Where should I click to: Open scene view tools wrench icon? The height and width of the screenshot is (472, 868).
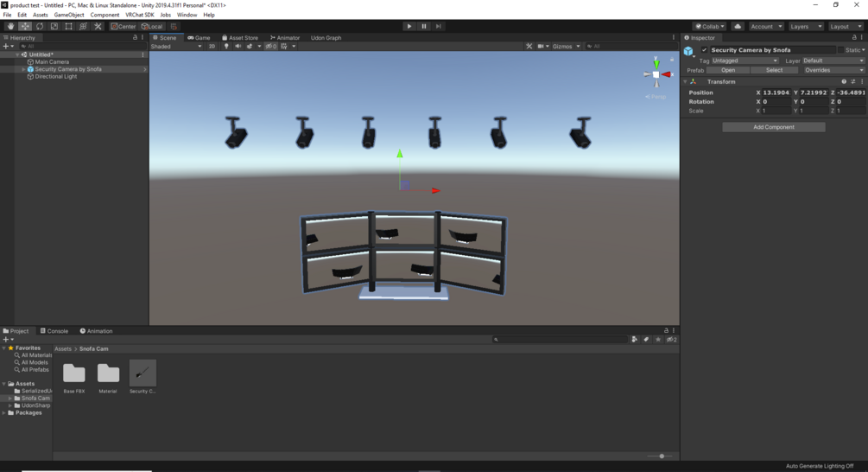(529, 46)
